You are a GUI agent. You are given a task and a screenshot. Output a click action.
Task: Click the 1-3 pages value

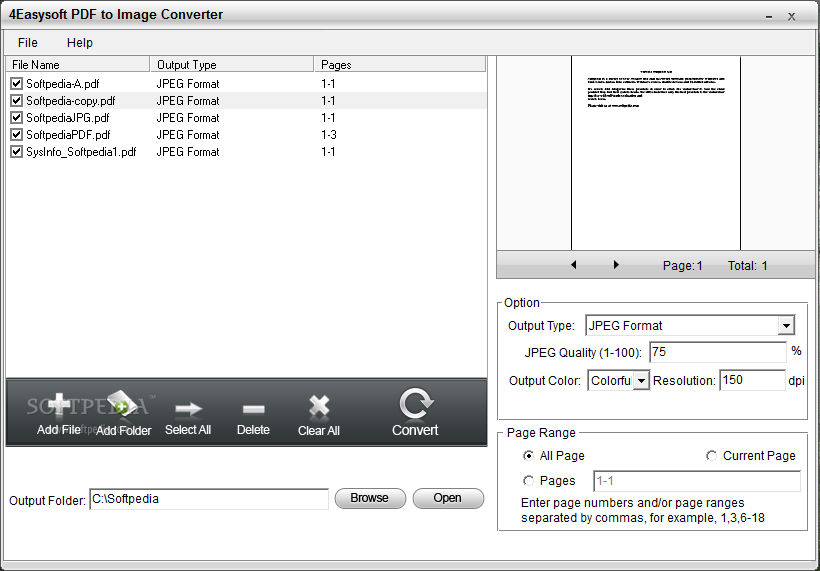pos(329,135)
